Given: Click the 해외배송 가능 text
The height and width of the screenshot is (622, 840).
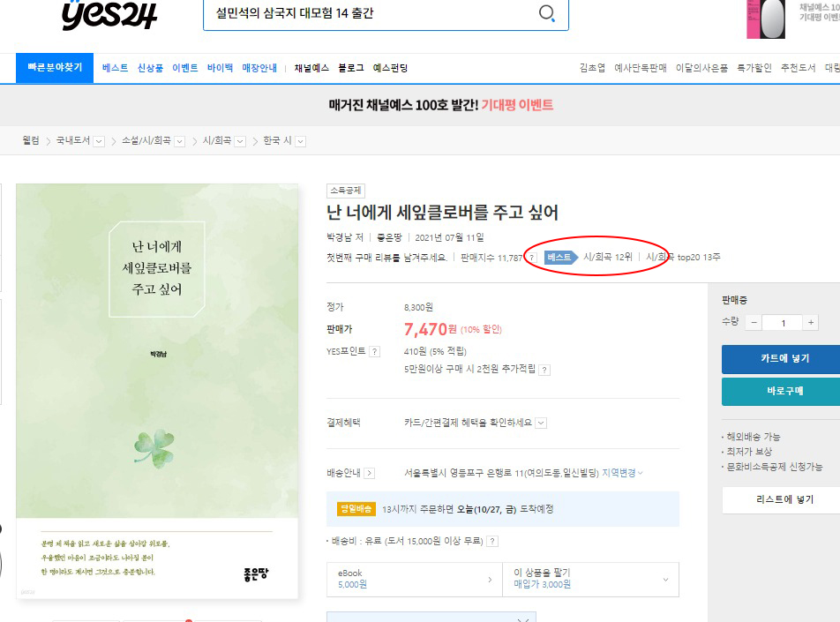Looking at the screenshot, I should (x=754, y=437).
